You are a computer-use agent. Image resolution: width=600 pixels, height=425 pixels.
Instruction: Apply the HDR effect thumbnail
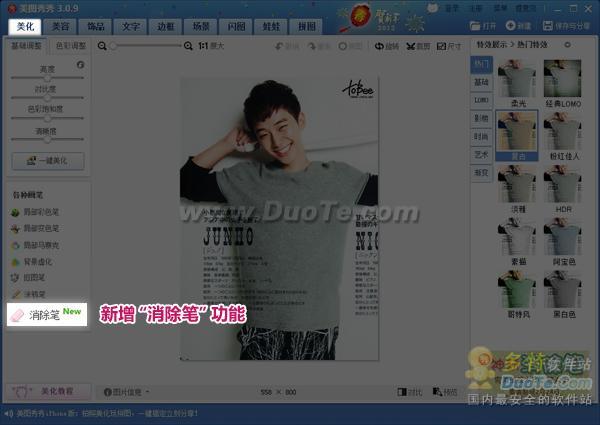point(562,185)
